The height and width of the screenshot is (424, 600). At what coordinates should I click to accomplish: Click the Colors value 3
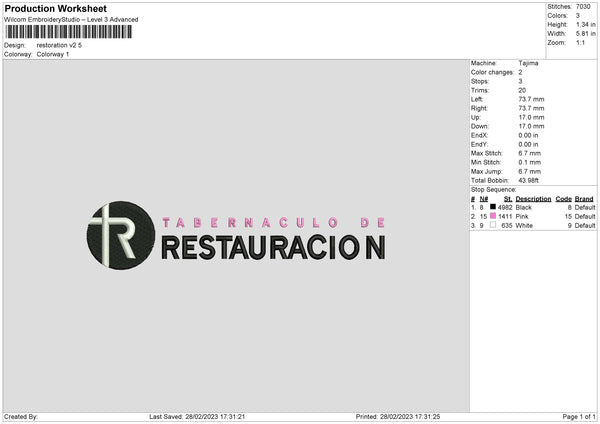coord(578,16)
